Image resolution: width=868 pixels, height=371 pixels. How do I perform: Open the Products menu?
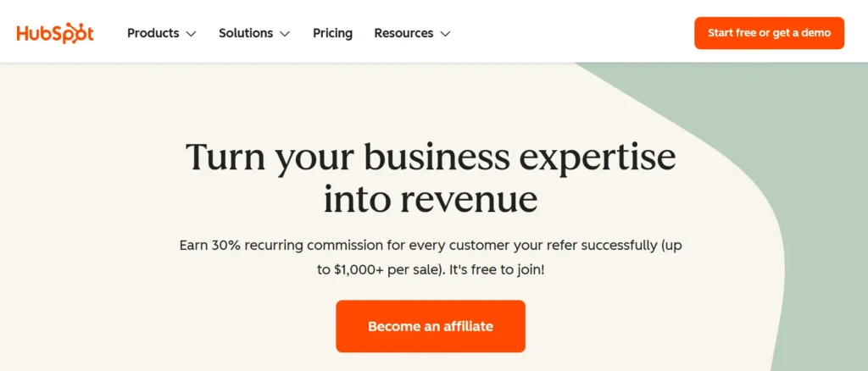(x=153, y=33)
